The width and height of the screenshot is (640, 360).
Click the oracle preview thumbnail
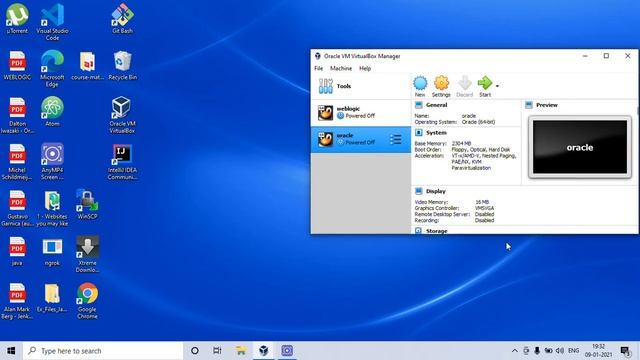point(580,147)
